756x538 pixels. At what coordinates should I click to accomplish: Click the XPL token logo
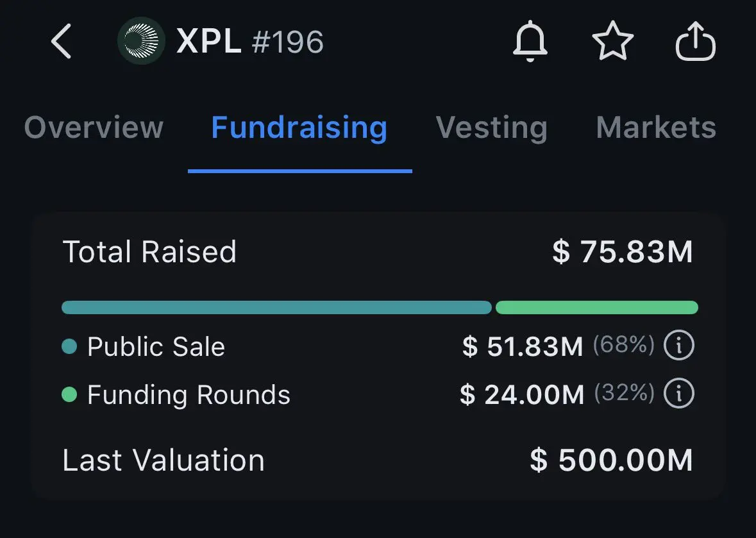(141, 41)
